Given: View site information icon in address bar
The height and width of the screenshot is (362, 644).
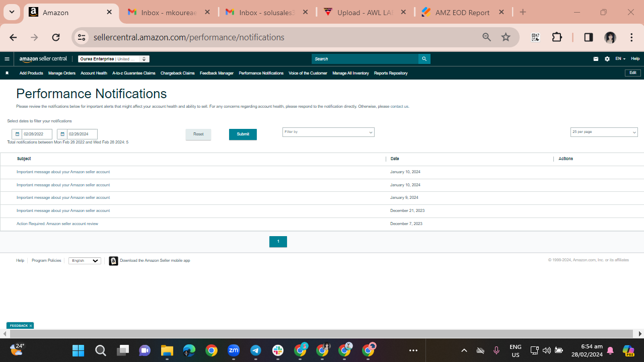Looking at the screenshot, I should [82, 37].
